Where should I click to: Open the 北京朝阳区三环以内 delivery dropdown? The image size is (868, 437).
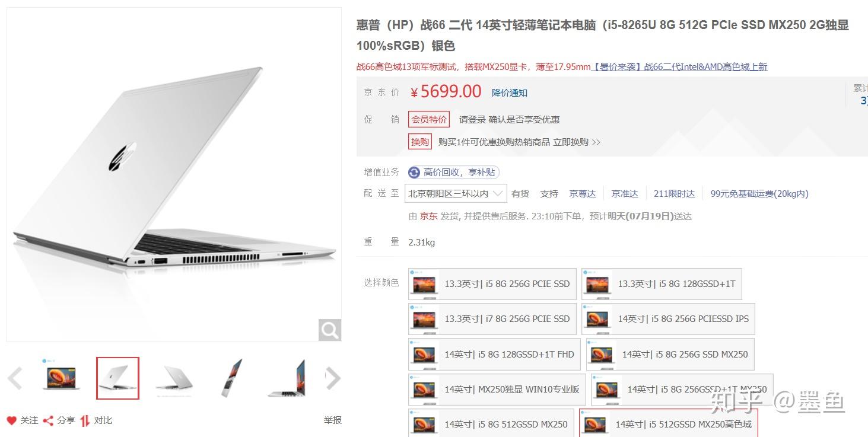tap(456, 193)
